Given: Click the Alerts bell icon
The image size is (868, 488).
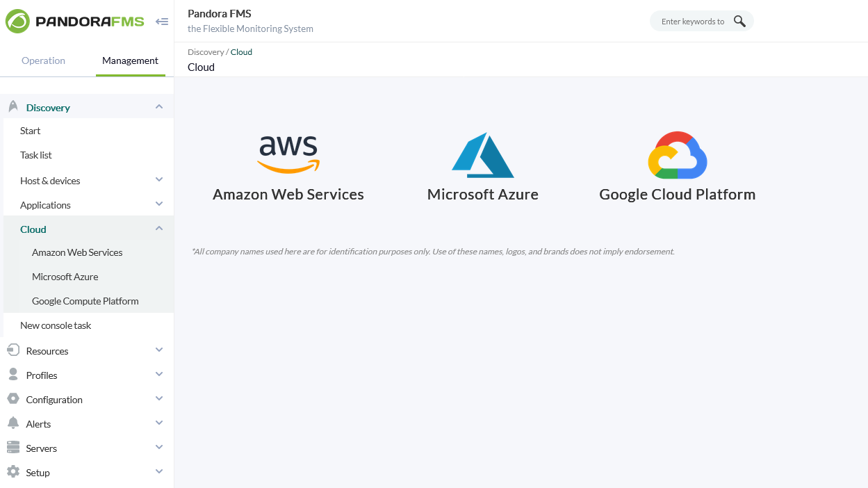Looking at the screenshot, I should pos(13,423).
